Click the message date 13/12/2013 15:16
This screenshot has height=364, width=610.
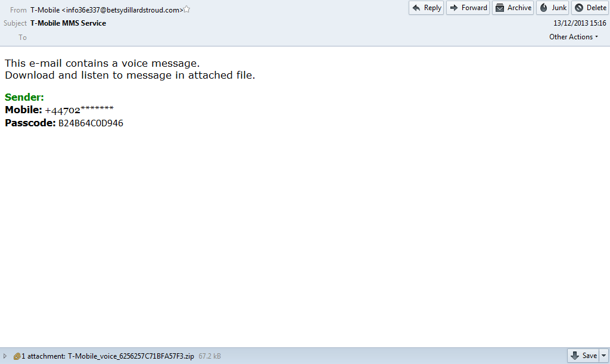click(579, 23)
